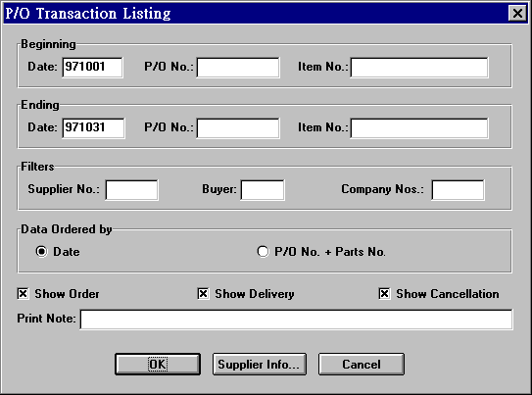The height and width of the screenshot is (395, 532).
Task: Choose P/O No. + Parts No. ordering
Action: pos(263,252)
